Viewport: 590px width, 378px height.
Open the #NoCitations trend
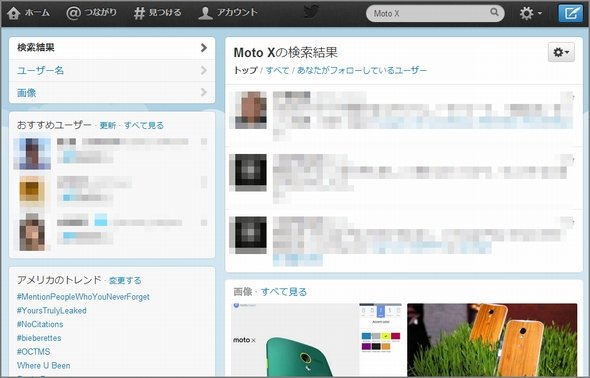[x=40, y=324]
